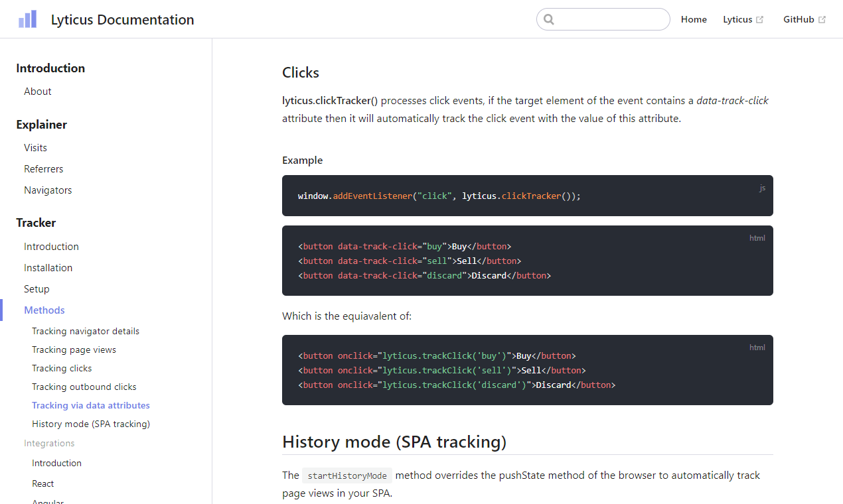Screen dimensions: 843x504
Task: Click external-link icon beside Lyticus nav link
Action: tap(760, 20)
